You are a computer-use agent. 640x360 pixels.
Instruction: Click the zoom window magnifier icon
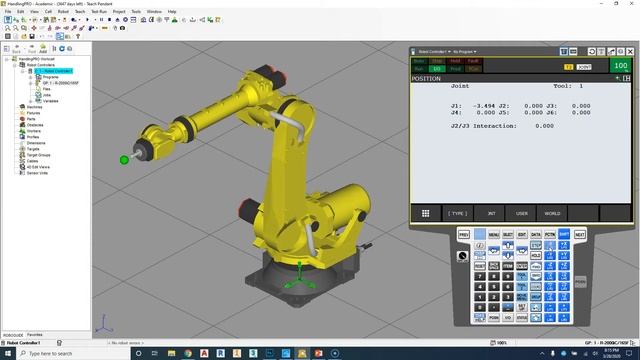(x=24, y=28)
